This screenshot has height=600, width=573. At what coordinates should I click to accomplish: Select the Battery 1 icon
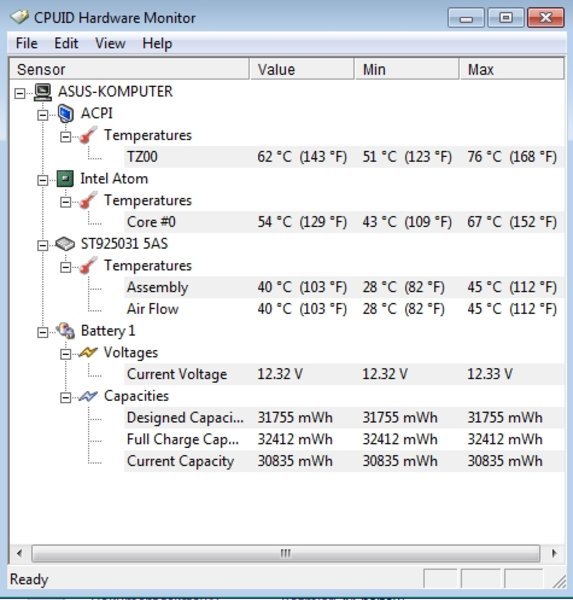[x=65, y=331]
